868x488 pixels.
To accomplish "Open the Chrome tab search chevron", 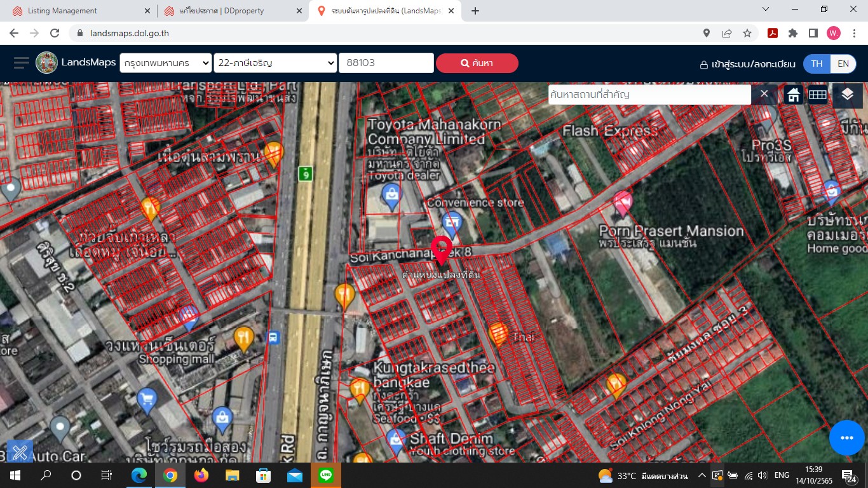I will pyautogui.click(x=766, y=10).
